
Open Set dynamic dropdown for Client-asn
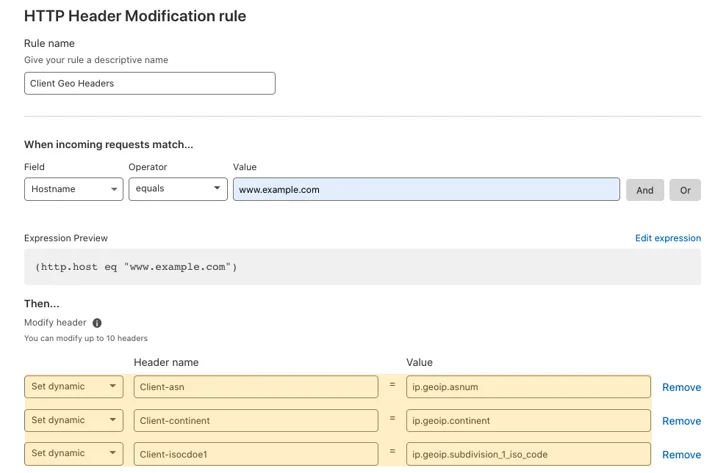pyautogui.click(x=73, y=386)
